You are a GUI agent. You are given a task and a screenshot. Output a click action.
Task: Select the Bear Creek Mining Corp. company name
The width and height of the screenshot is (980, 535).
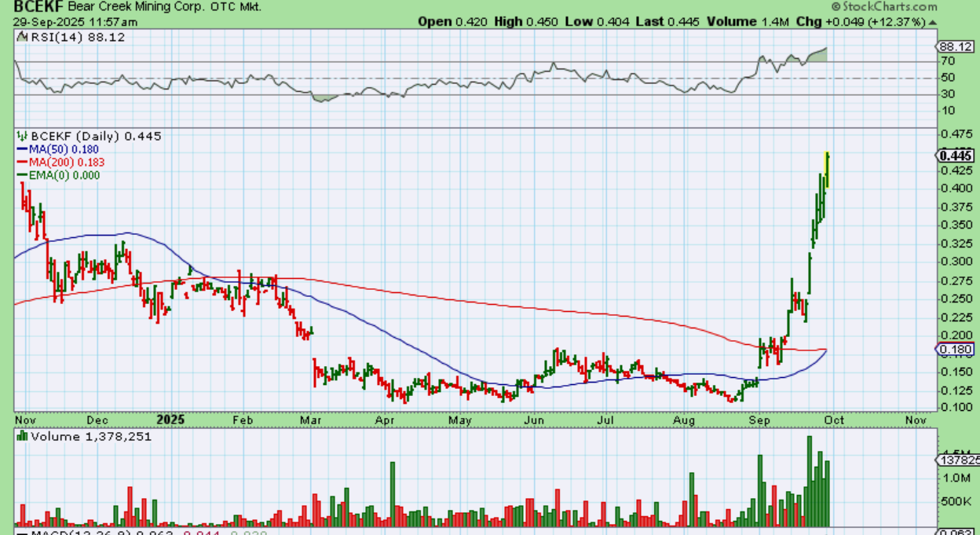coord(136,6)
